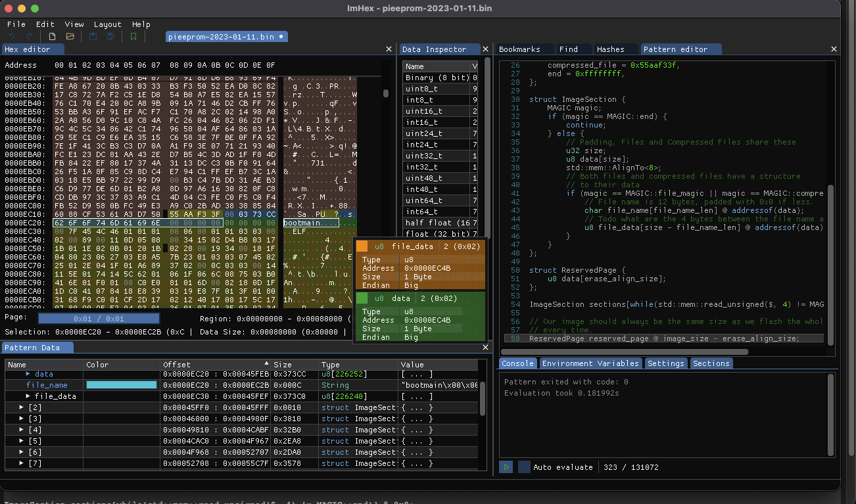Image resolution: width=856 pixels, height=504 pixels.
Task: Open a file with the folder icon
Action: 70,37
